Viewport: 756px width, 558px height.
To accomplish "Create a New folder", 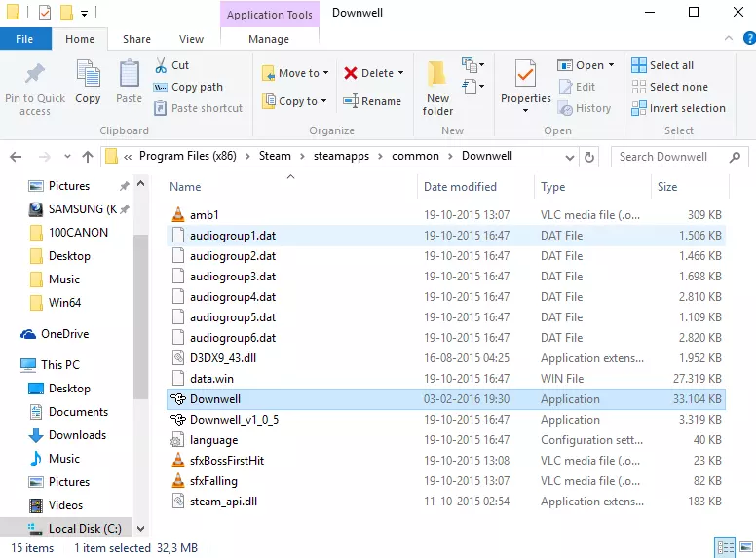I will pyautogui.click(x=437, y=89).
